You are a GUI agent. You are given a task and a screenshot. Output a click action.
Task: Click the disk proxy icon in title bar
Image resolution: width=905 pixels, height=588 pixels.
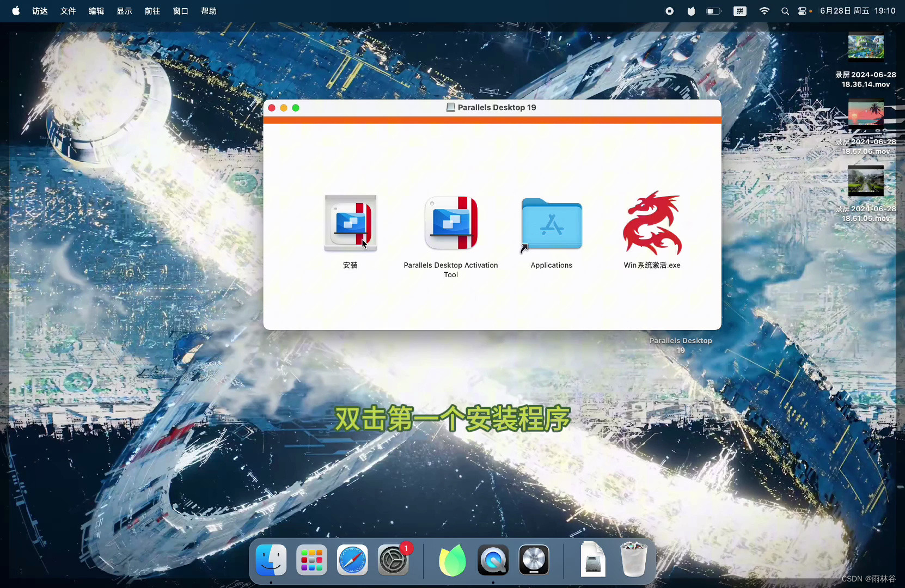(x=450, y=107)
